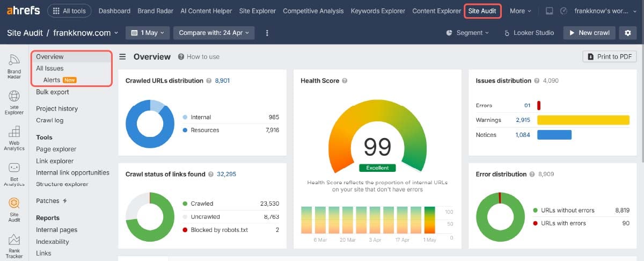Open Alerts in the left menu

pos(52,80)
